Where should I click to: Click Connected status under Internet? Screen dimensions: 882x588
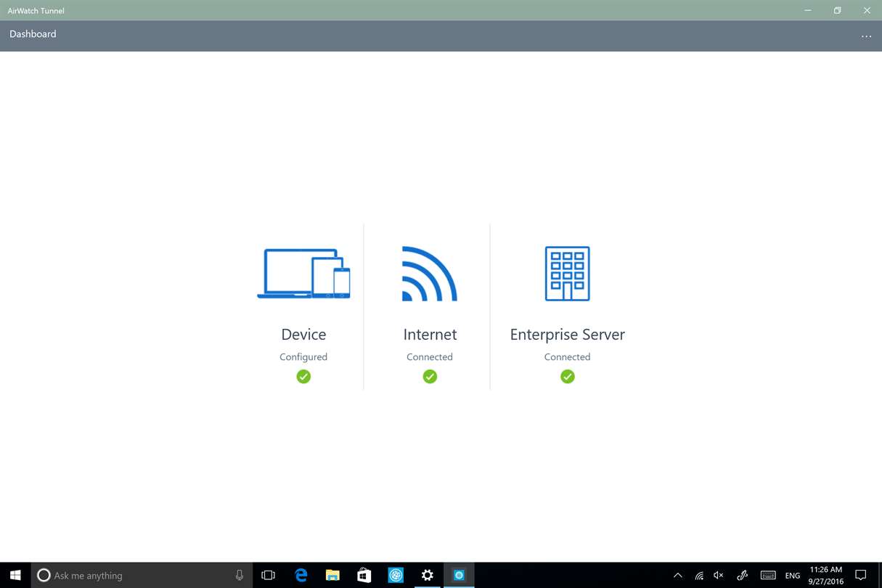pyautogui.click(x=430, y=356)
